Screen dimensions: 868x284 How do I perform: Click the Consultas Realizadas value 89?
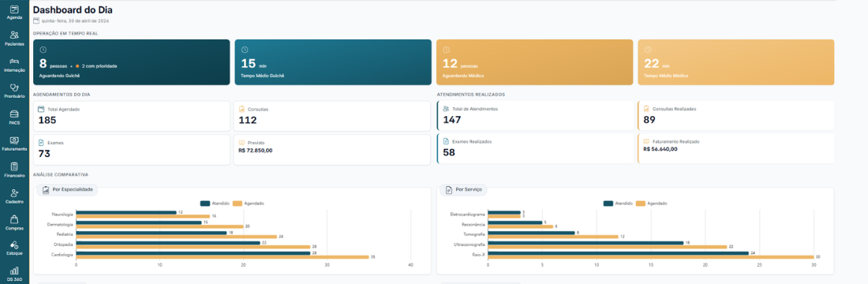coord(649,119)
